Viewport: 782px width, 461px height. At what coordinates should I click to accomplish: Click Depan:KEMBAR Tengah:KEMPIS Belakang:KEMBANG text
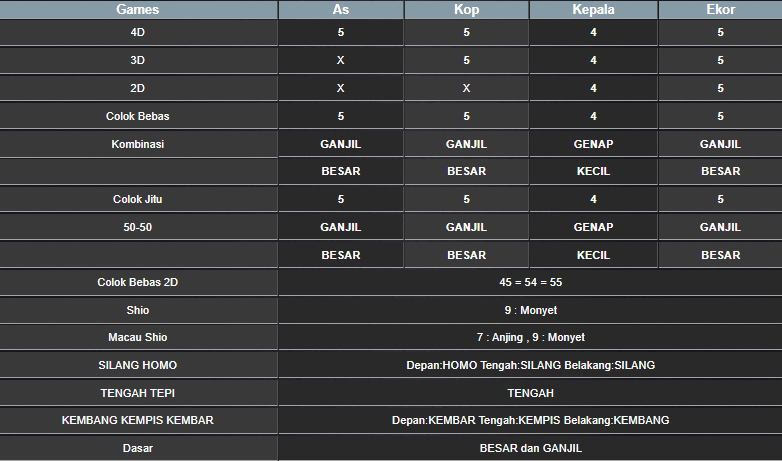(x=531, y=420)
